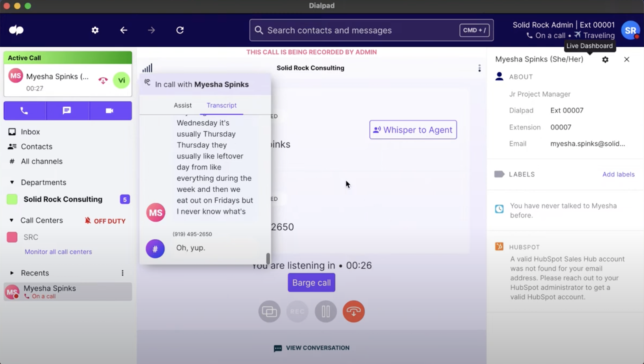Open the dialer phone button
The height and width of the screenshot is (364, 644).
[25, 110]
